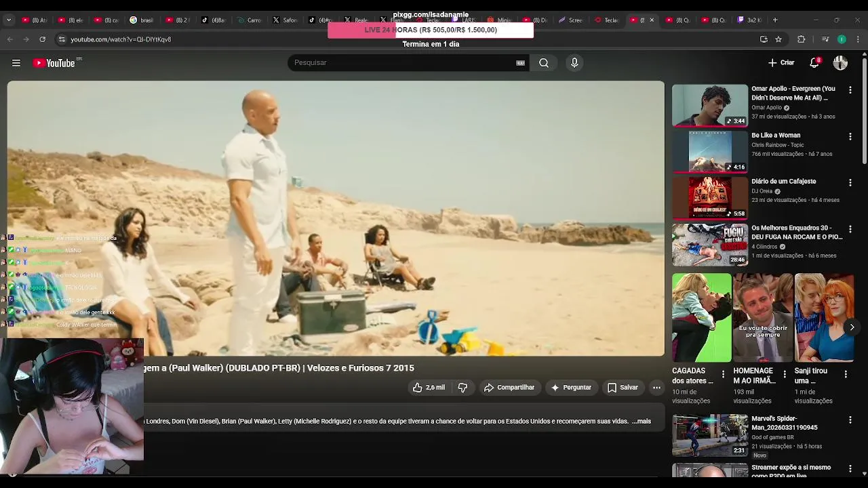Open Criar create menu
The height and width of the screenshot is (488, 868).
click(781, 63)
